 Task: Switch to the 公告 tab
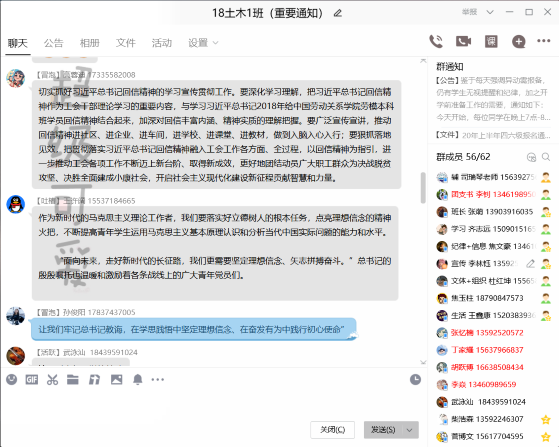[53, 43]
